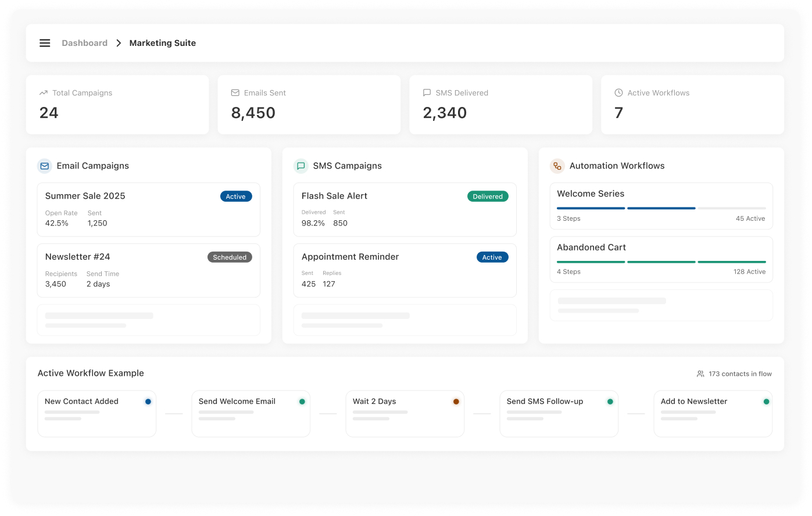The height and width of the screenshot is (516, 812).
Task: Click the Marketing Suite breadcrumb
Action: [163, 43]
